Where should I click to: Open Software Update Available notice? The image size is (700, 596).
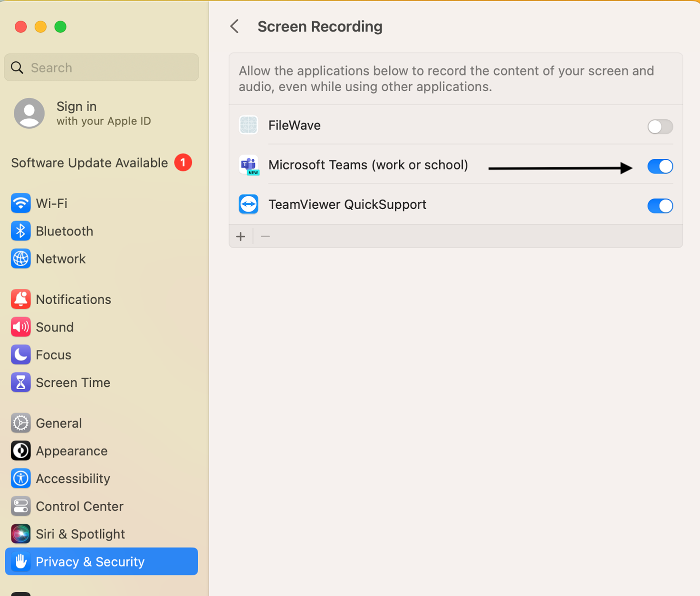point(89,163)
